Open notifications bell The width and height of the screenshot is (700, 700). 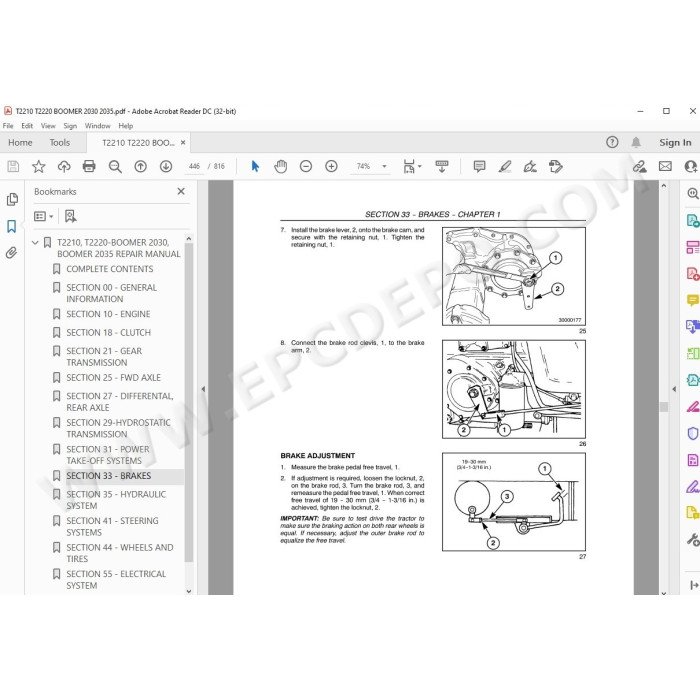pyautogui.click(x=636, y=142)
